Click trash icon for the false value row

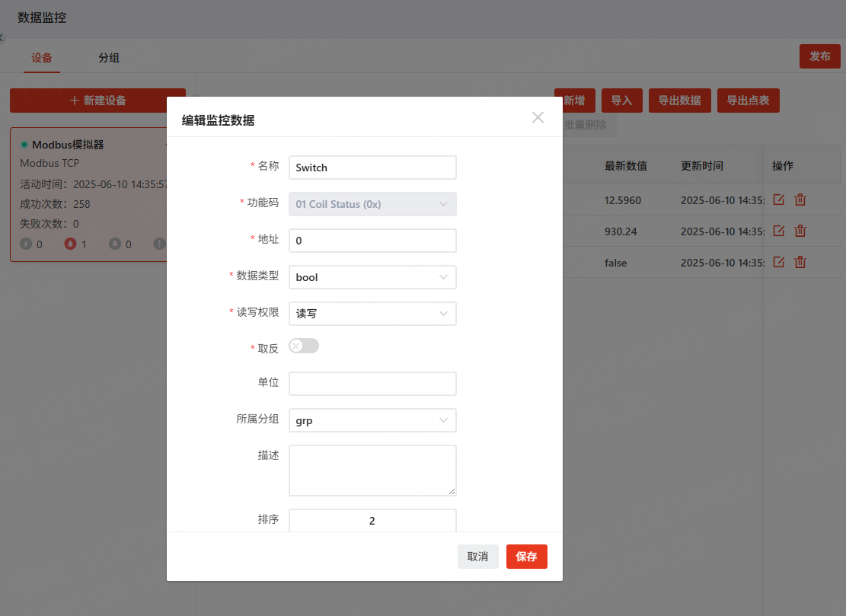click(x=800, y=262)
